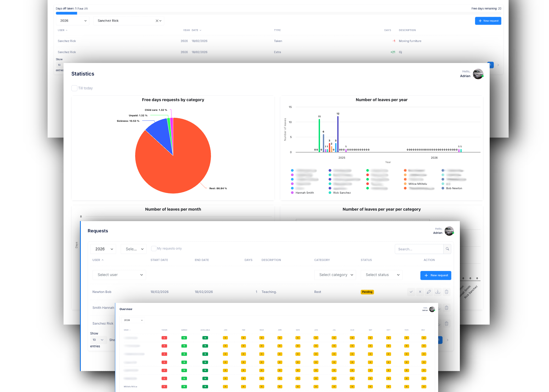Enable the Till today checkbox
The height and width of the screenshot is (392, 549).
point(74,88)
